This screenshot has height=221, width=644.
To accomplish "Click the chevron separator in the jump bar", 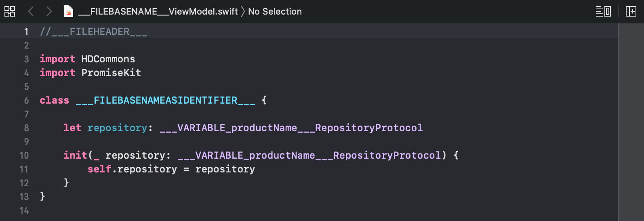I will coord(243,11).
